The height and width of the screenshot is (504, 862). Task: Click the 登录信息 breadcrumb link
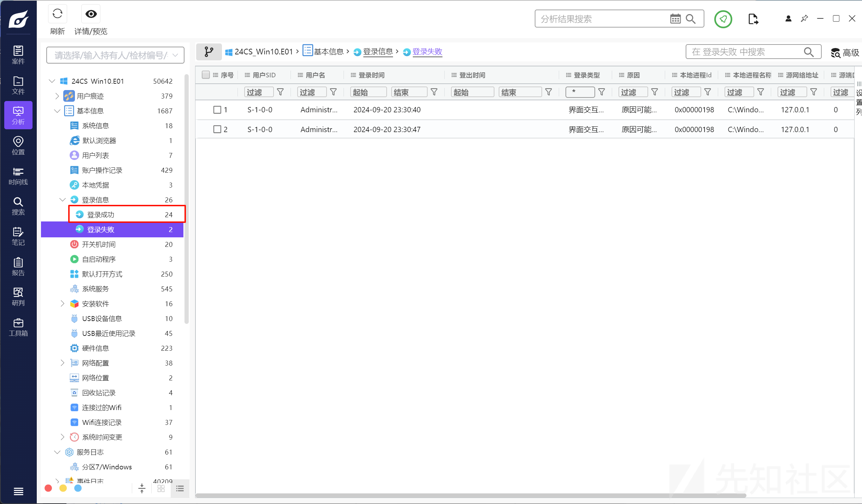coord(378,52)
